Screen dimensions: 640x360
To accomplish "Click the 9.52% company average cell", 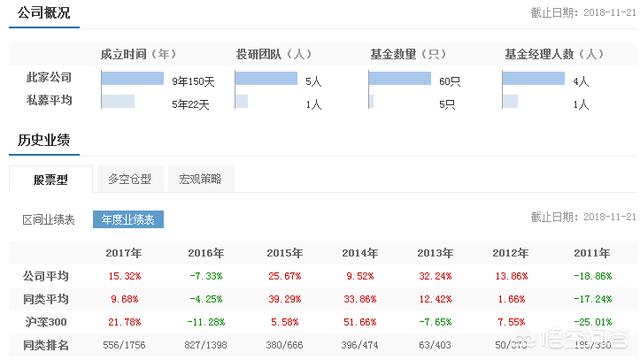I will [360, 276].
